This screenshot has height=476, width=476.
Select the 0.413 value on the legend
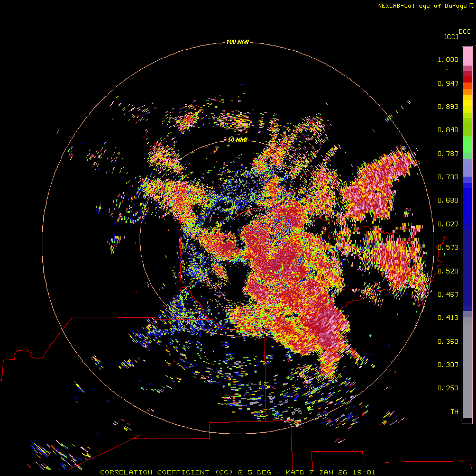click(x=448, y=318)
